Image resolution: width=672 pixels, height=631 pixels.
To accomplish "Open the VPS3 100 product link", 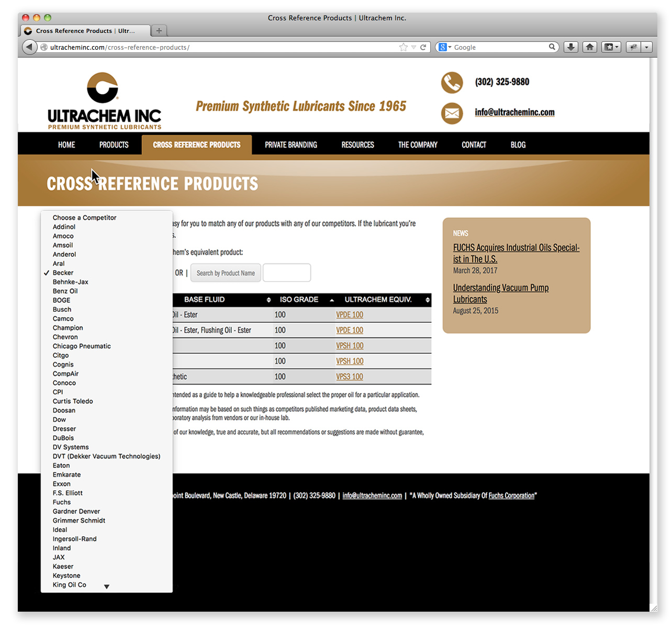I will [350, 377].
